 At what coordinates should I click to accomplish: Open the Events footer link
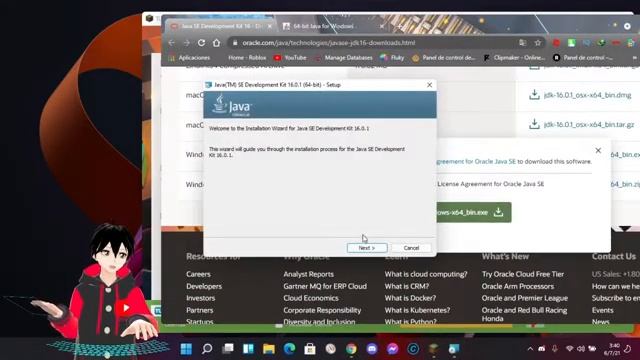602,310
